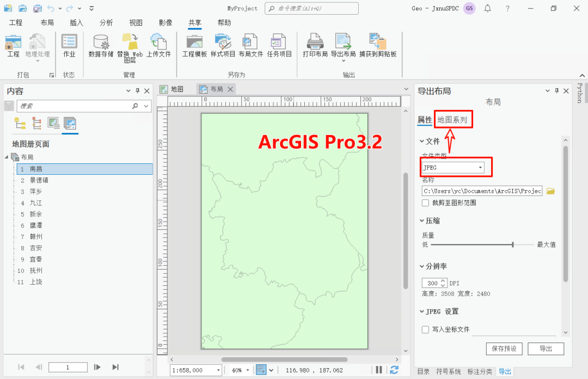The image size is (588, 379).
Task: Pause drawing with the pause icon
Action: [379, 370]
